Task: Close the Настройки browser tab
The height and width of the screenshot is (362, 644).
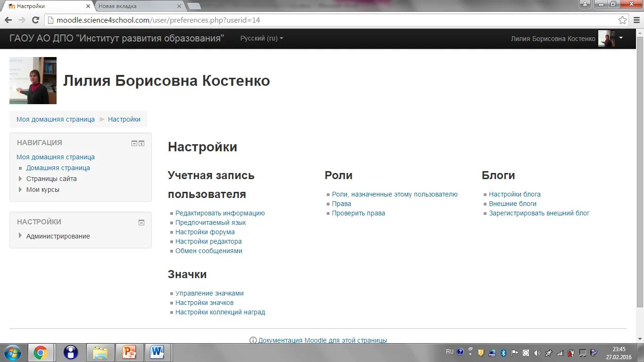Action: point(88,6)
